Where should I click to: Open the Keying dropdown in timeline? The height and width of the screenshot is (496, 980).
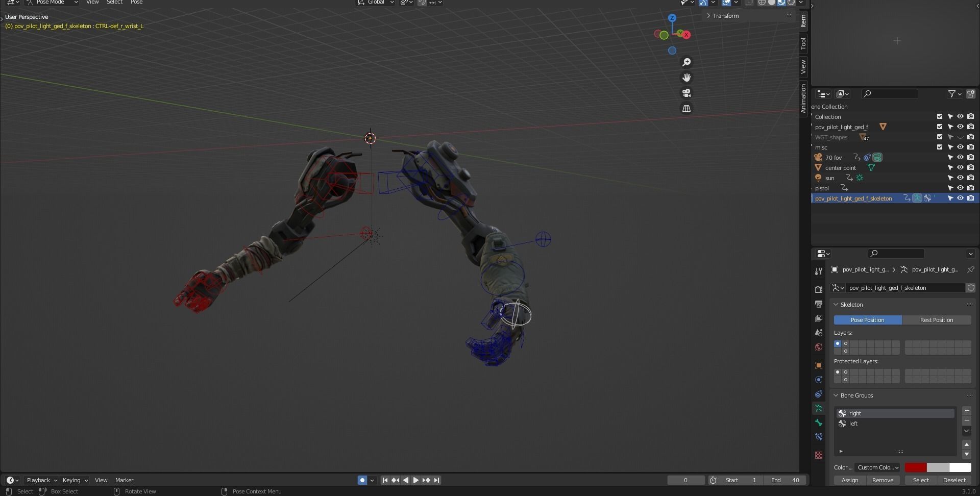click(x=75, y=480)
